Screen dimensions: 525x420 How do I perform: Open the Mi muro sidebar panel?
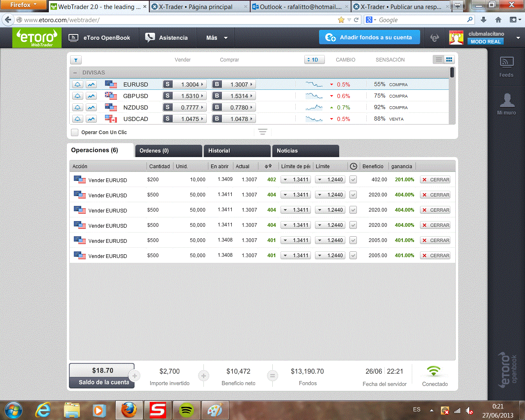click(x=507, y=104)
